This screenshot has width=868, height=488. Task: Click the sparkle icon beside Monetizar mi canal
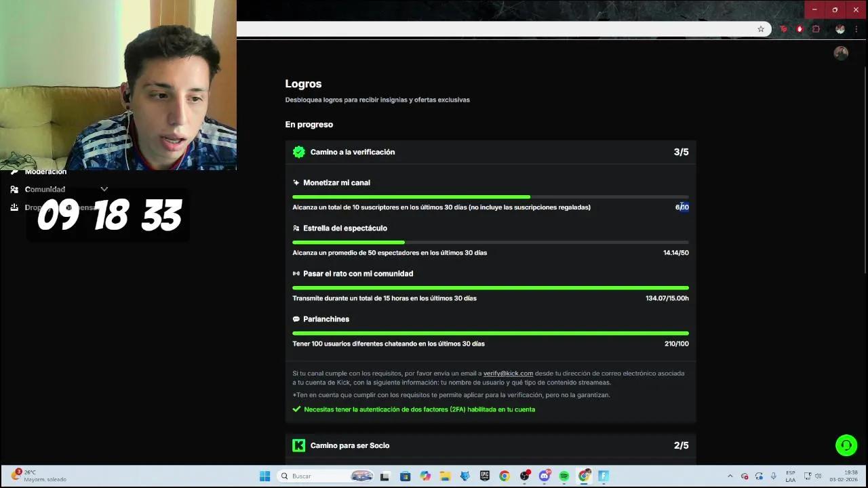(296, 183)
